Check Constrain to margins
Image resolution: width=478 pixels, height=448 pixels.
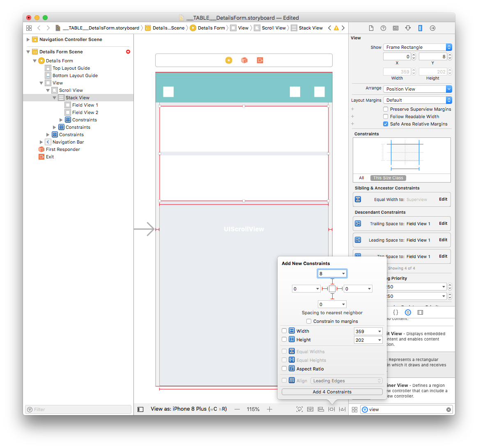(x=309, y=321)
